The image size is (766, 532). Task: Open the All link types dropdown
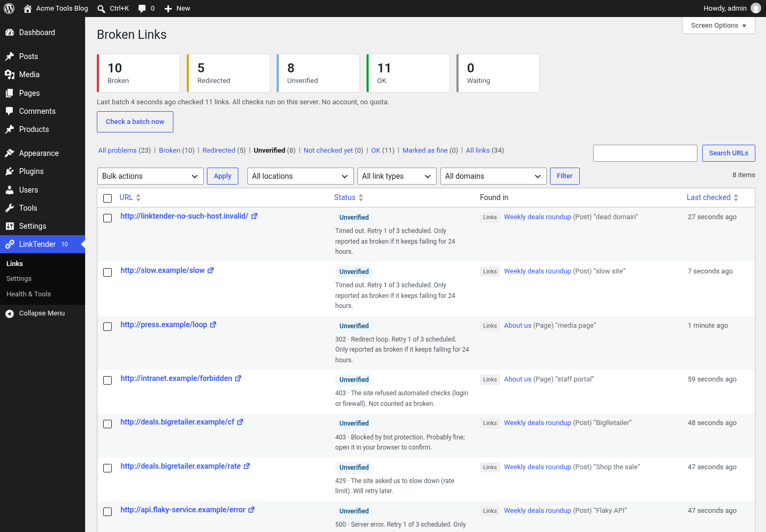pyautogui.click(x=397, y=176)
